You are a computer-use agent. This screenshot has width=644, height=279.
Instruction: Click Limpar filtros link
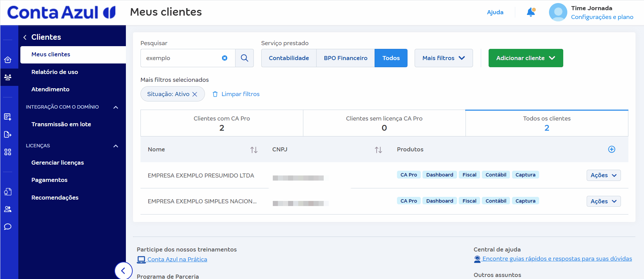pos(236,94)
